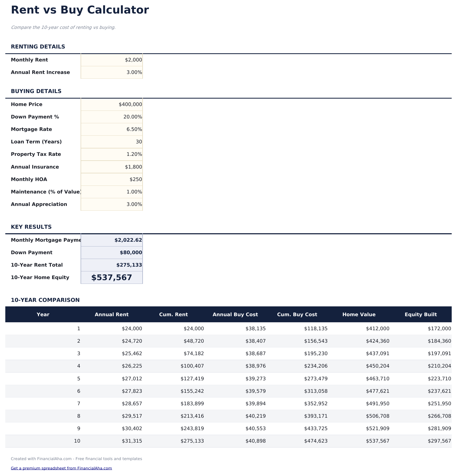457x476 pixels.
Task: Click the Annual Insurance value cell
Action: point(112,167)
